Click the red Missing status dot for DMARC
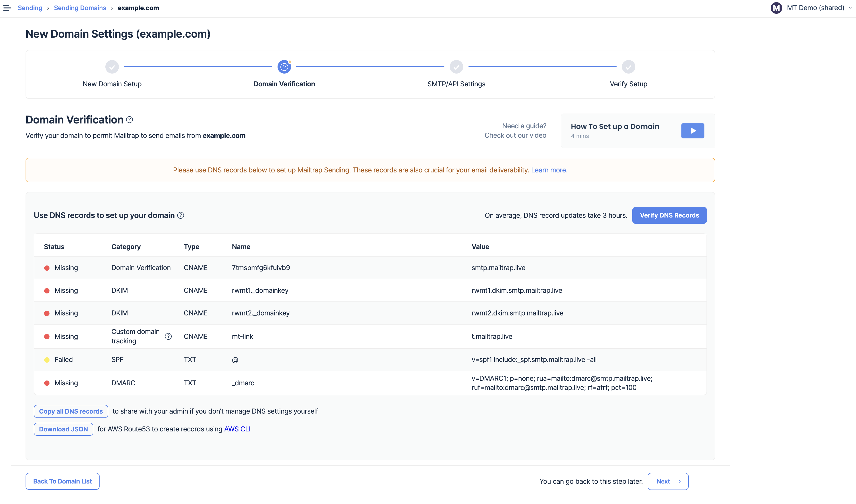 [47, 383]
